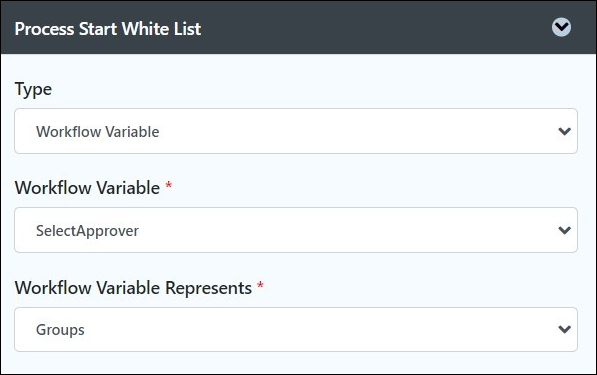This screenshot has width=597, height=375.
Task: Click the chevron arrow beside Groups
Action: click(x=564, y=329)
